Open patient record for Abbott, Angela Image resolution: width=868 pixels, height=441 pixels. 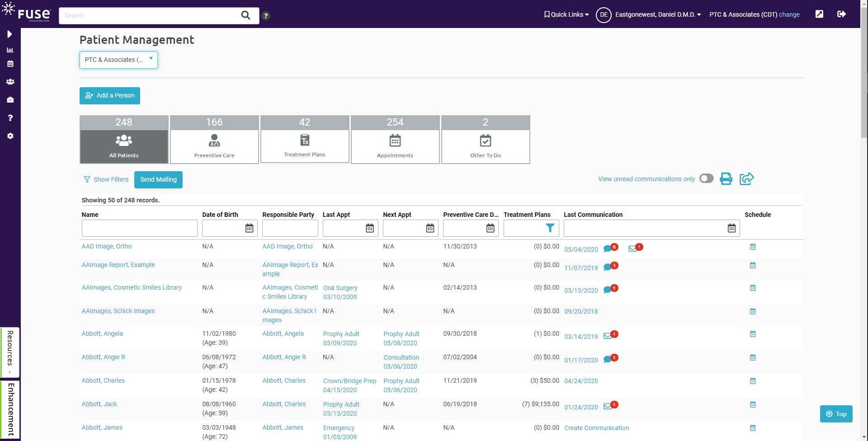pyautogui.click(x=102, y=333)
